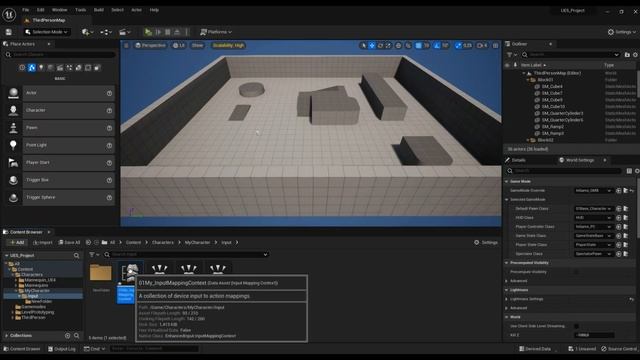This screenshot has height=360, width=640.
Task: Select the Actor item in Place Actors
Action: coord(60,93)
